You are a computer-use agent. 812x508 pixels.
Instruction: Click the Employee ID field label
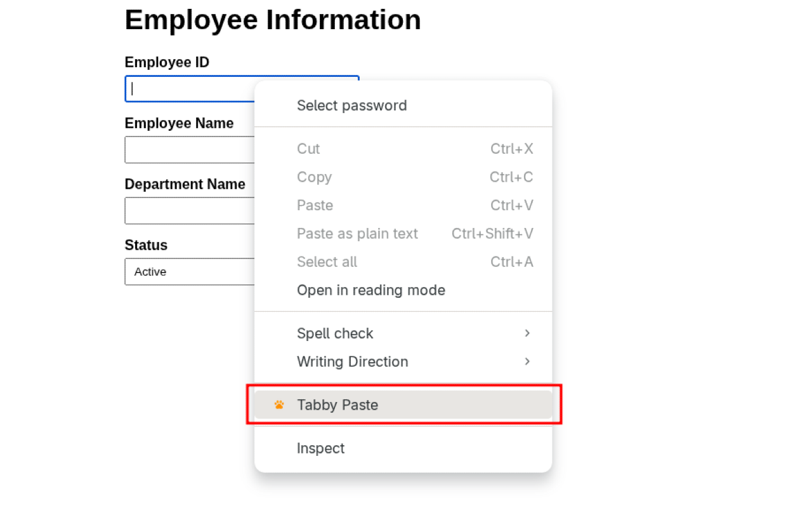[x=167, y=62]
